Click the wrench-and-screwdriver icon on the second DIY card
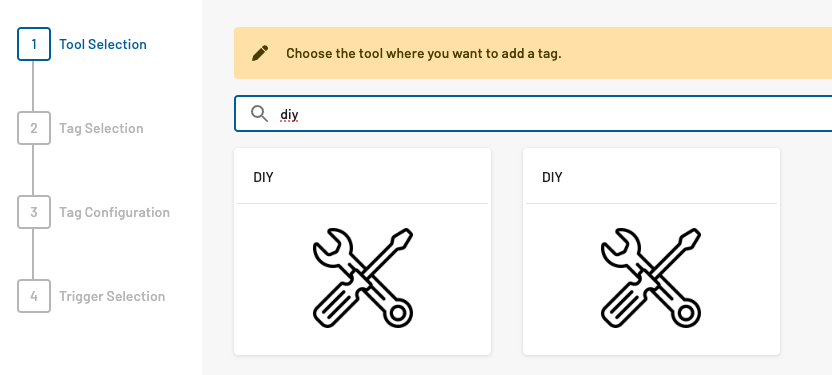Viewport: 832px width, 375px height. pos(651,278)
